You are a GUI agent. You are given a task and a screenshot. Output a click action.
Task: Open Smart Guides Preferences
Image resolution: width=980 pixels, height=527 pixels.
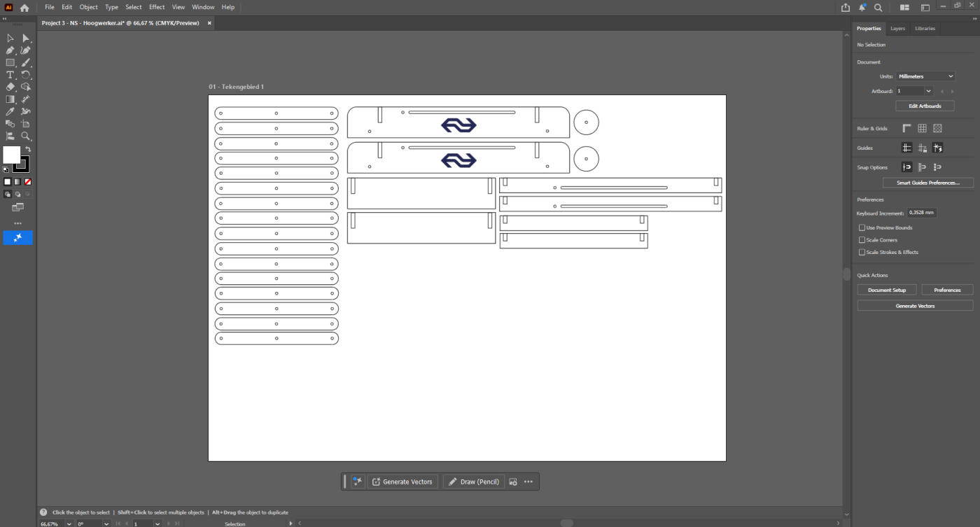928,183
